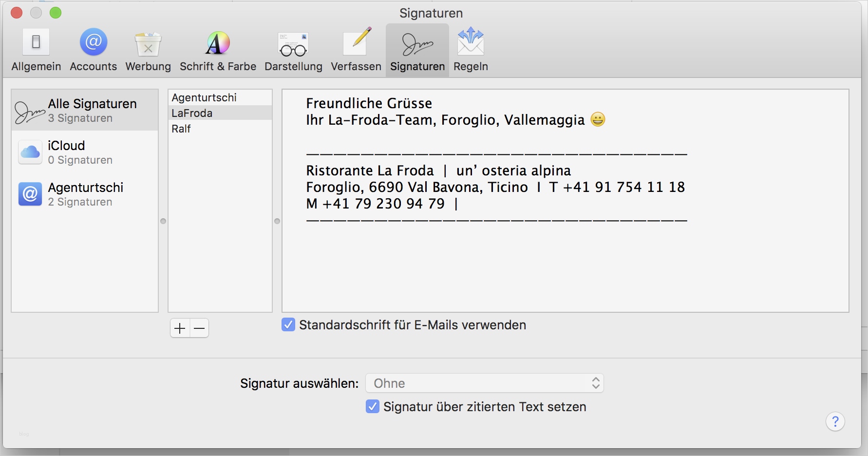Open the Regeln preferences pane
This screenshot has width=868, height=456.
(470, 49)
